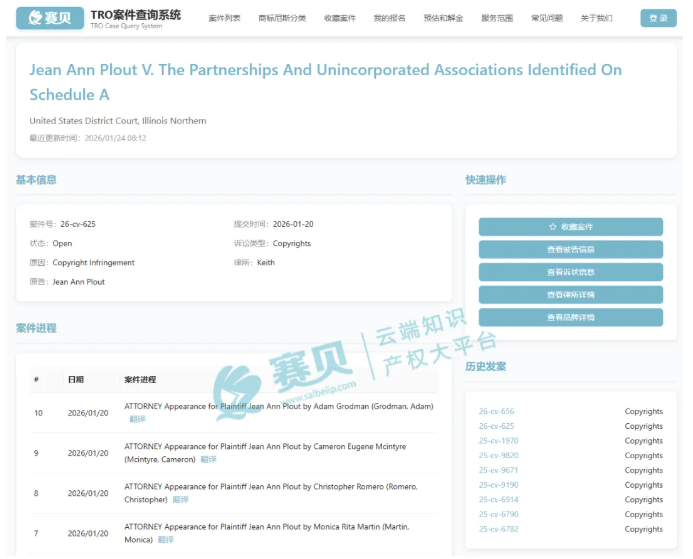Select 我的报名 in the top menu
Viewport: 693px width, 559px height.
pyautogui.click(x=390, y=18)
